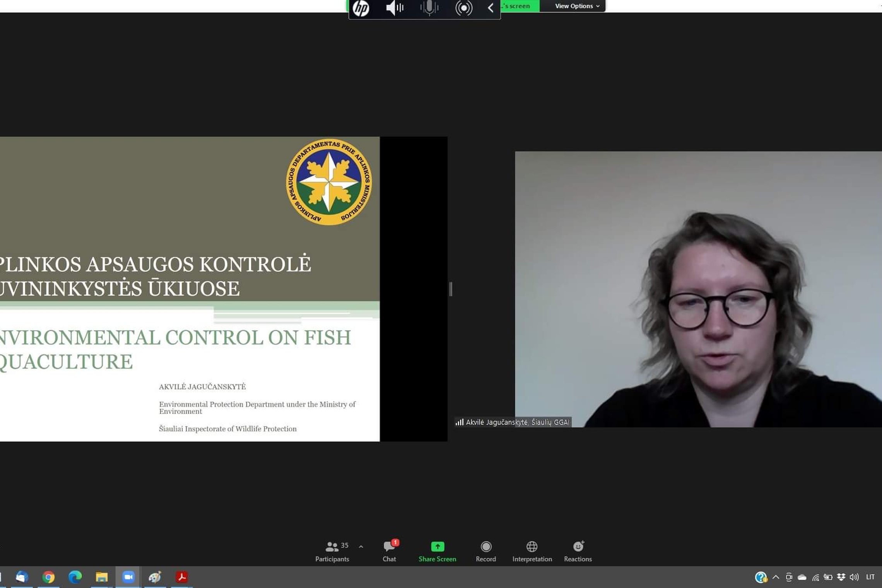Start recording with the Record button
The height and width of the screenshot is (588, 882).
tap(486, 551)
